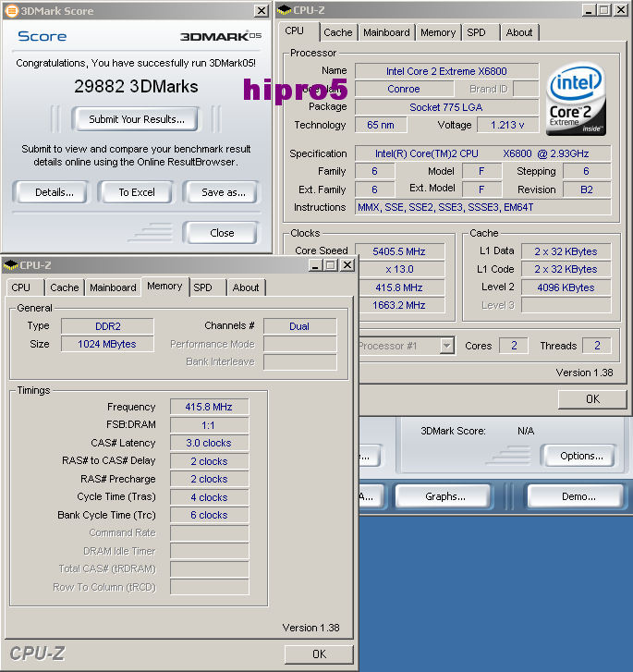This screenshot has width=633, height=672.
Task: Close the front CPU-Z Memory window
Action: (x=347, y=265)
